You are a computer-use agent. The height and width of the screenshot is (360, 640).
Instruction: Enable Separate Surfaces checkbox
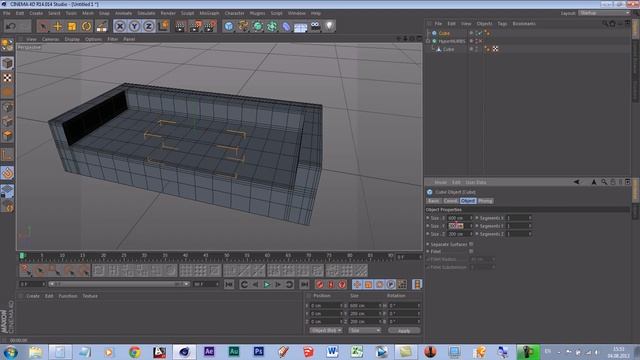pyautogui.click(x=471, y=244)
